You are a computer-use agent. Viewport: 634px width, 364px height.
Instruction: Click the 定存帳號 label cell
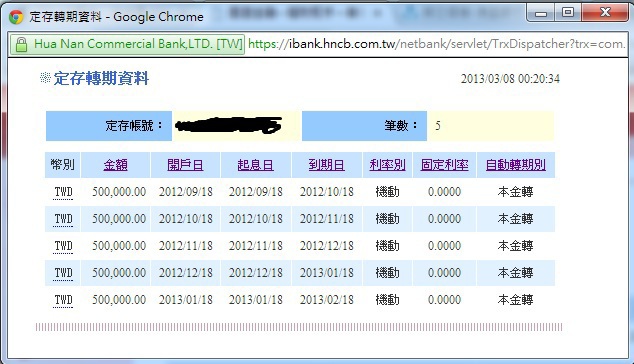pyautogui.click(x=109, y=126)
